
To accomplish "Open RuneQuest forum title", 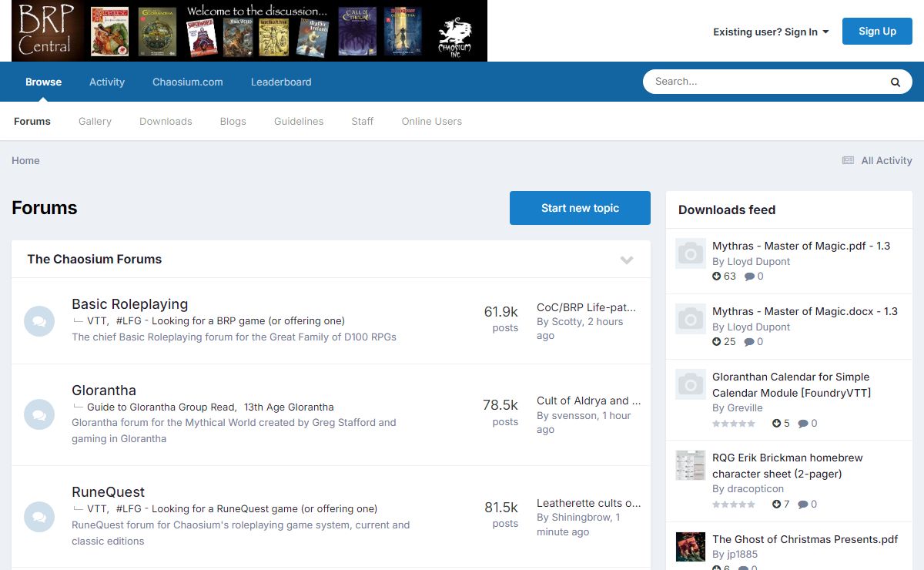I will 109,492.
